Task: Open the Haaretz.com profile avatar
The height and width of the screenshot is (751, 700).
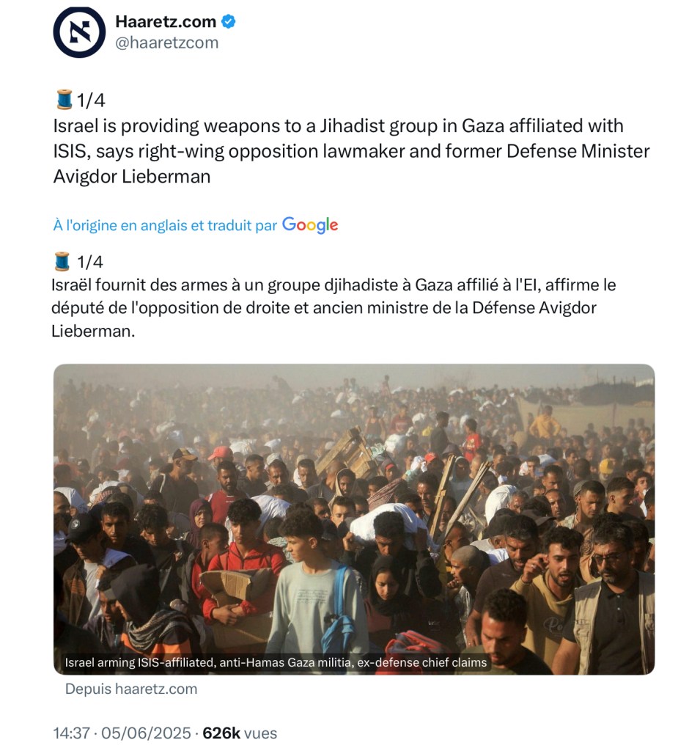Action: pyautogui.click(x=79, y=32)
